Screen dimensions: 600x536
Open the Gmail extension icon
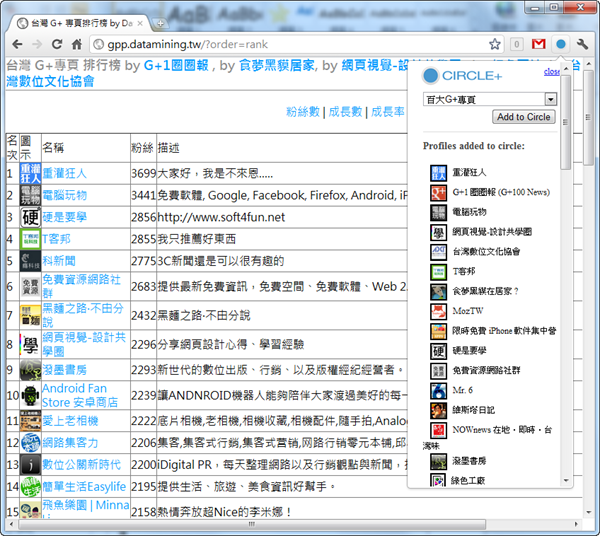point(538,44)
